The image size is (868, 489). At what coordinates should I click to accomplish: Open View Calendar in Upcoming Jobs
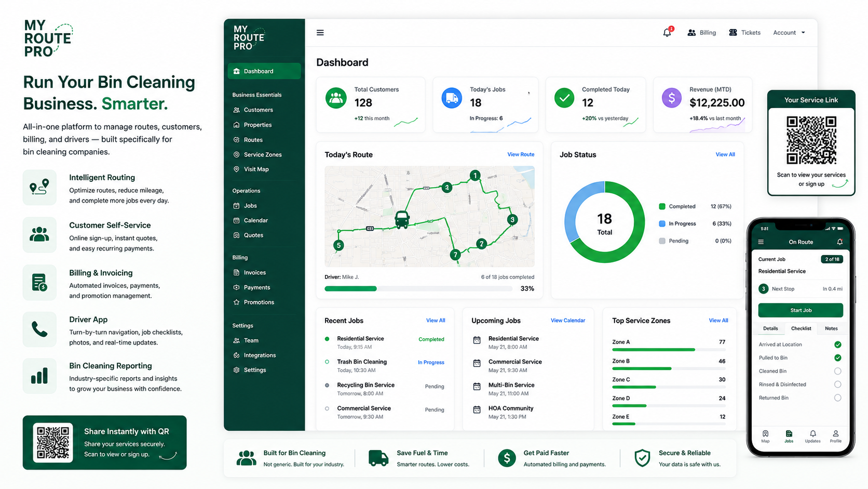[x=568, y=321]
